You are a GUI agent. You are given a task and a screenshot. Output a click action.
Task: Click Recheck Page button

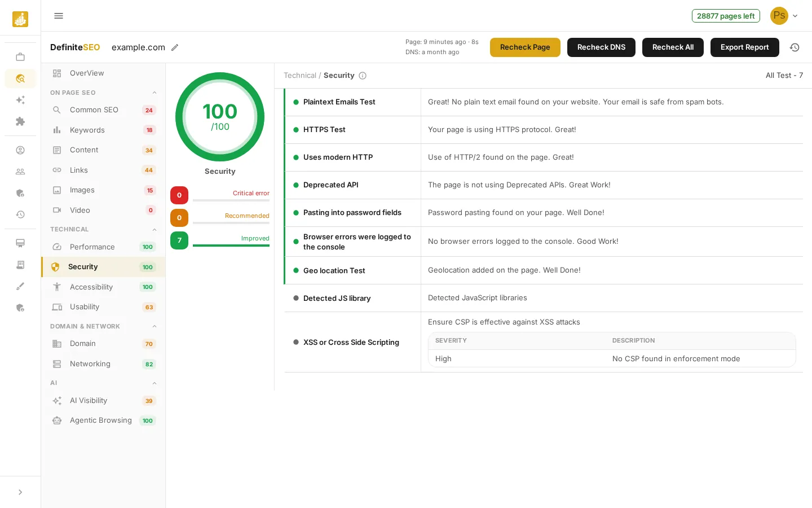525,47
